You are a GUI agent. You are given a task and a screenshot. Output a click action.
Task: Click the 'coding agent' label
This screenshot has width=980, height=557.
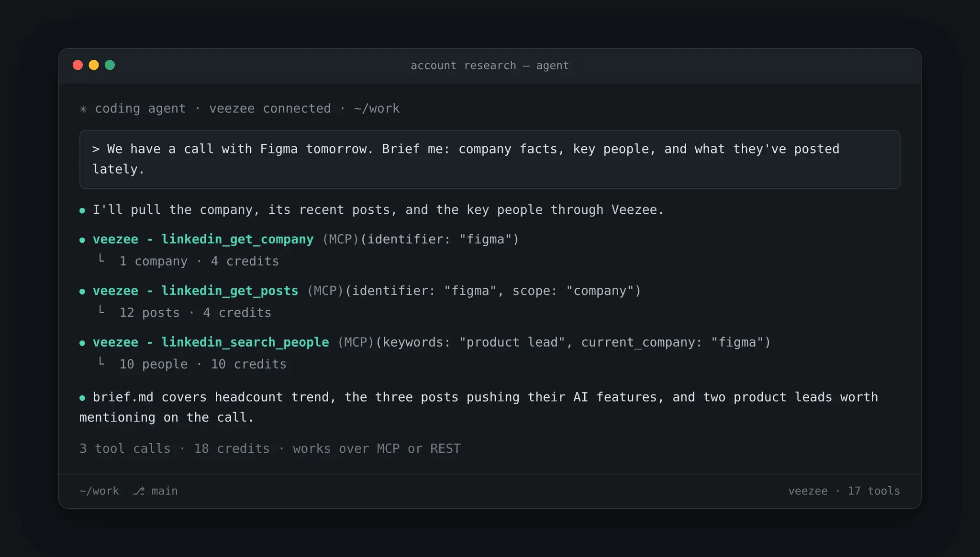pos(140,109)
